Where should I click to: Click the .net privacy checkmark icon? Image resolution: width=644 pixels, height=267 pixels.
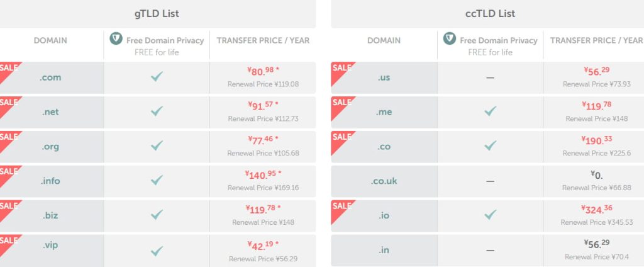[157, 111]
